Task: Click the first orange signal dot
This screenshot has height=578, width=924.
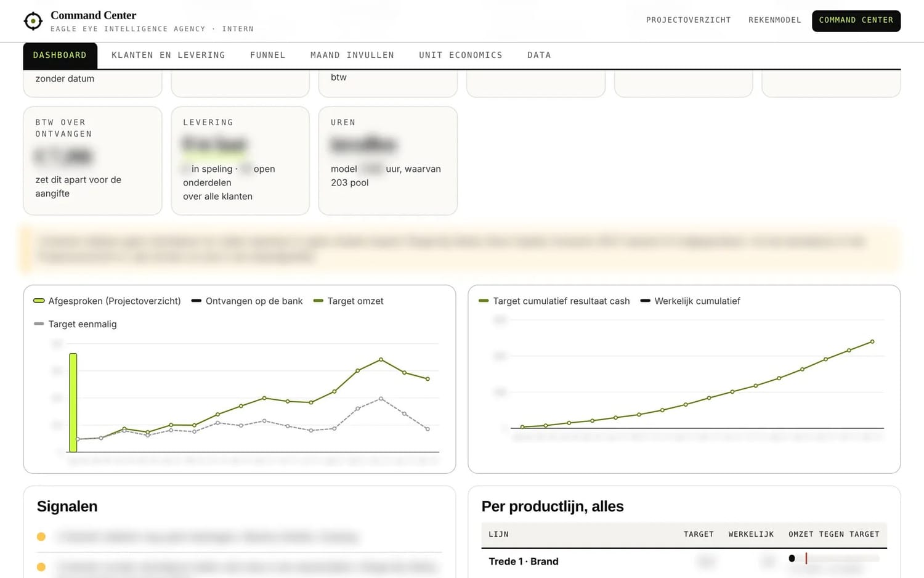Action: tap(41, 537)
